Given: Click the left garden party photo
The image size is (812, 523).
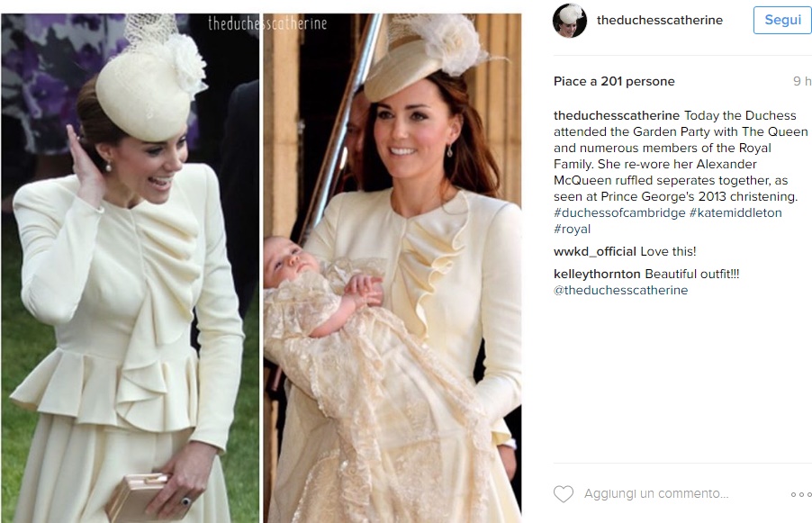Looking at the screenshot, I should (x=130, y=268).
